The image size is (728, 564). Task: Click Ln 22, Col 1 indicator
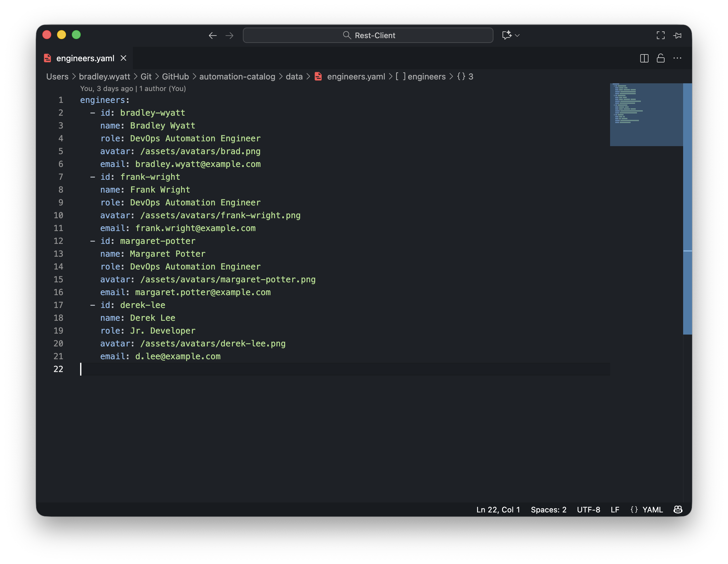click(498, 510)
